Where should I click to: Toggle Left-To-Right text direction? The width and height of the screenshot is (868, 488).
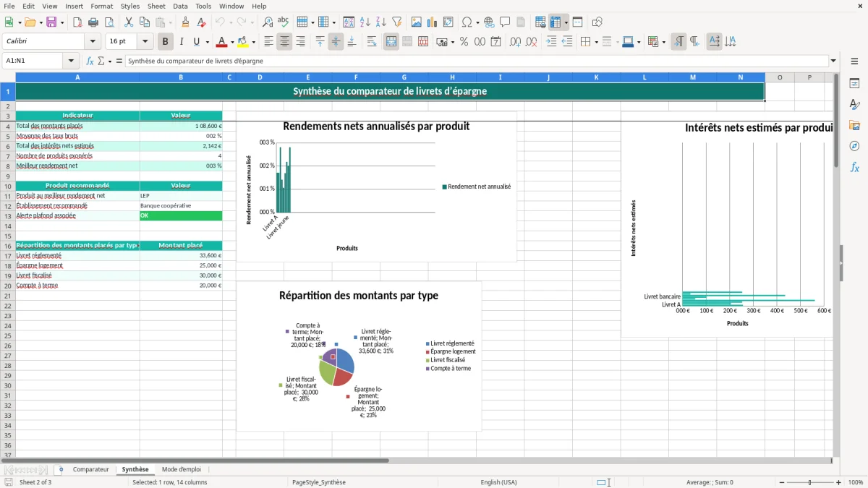point(678,42)
